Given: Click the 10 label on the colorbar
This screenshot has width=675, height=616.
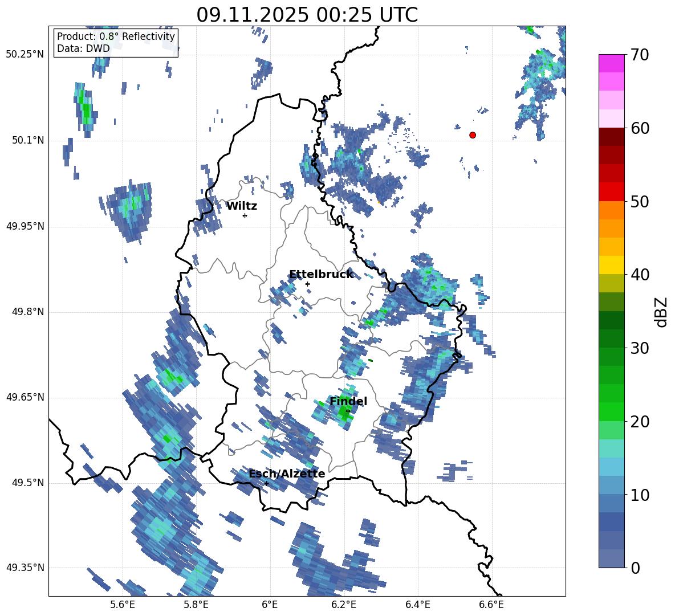Looking at the screenshot, I should pyautogui.click(x=640, y=495).
